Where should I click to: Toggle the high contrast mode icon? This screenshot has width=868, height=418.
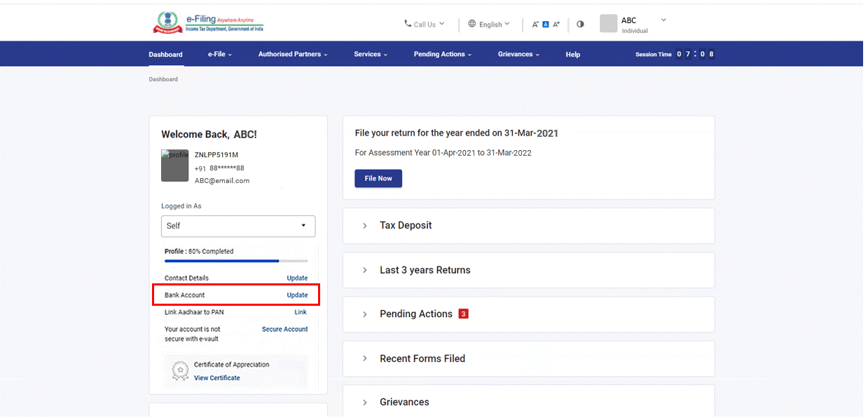click(x=580, y=25)
